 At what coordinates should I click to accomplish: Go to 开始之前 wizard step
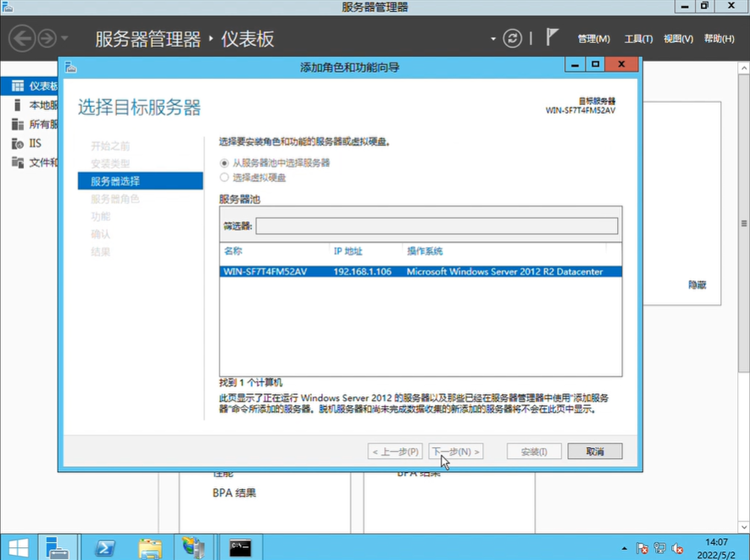110,146
